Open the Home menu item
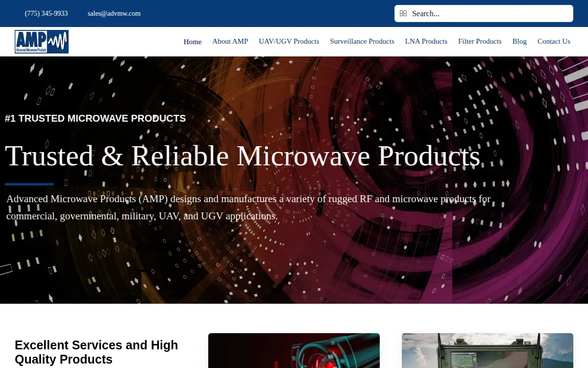Viewport: 588px width, 368px height. [193, 42]
